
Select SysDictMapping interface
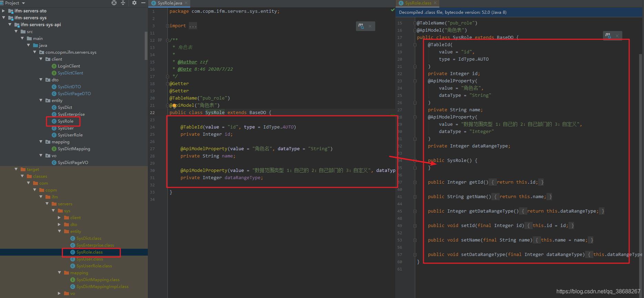pyautogui.click(x=74, y=149)
